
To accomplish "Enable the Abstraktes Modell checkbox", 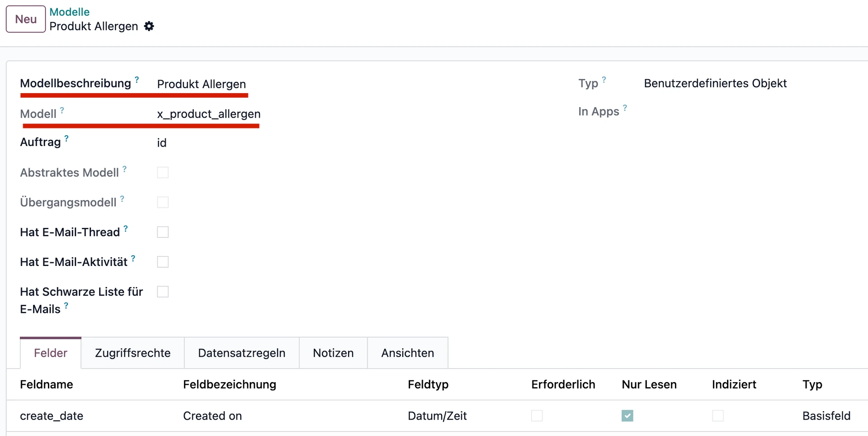I will pos(163,172).
